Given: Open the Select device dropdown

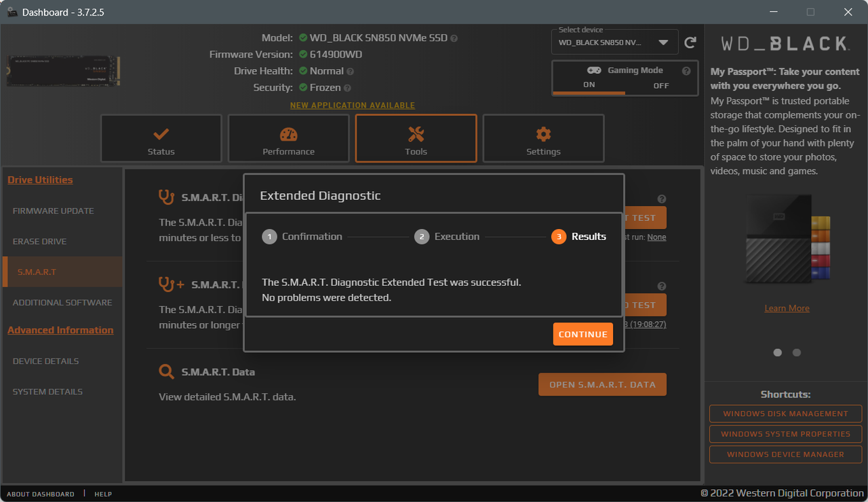Looking at the screenshot, I should 614,41.
